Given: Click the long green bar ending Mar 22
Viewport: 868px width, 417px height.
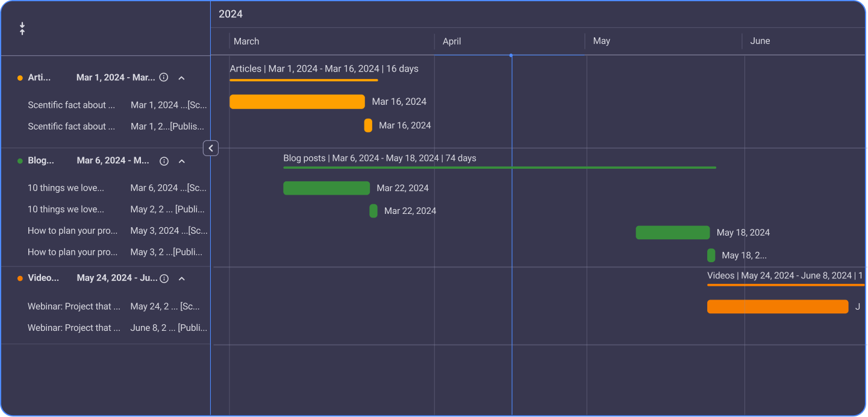Looking at the screenshot, I should pos(326,188).
